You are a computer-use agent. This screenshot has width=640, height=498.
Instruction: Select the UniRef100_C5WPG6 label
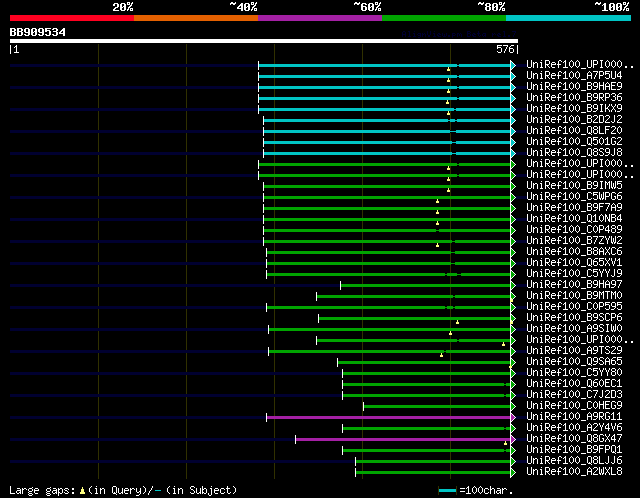(574, 197)
